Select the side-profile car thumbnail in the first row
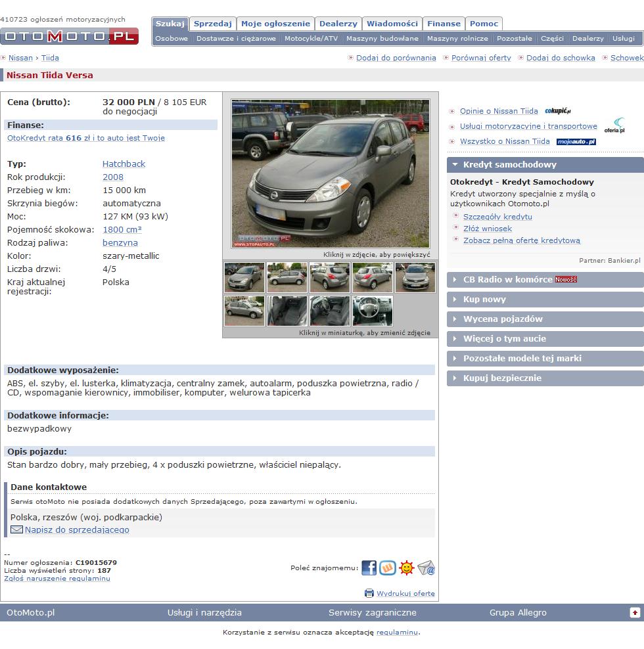 (x=287, y=277)
